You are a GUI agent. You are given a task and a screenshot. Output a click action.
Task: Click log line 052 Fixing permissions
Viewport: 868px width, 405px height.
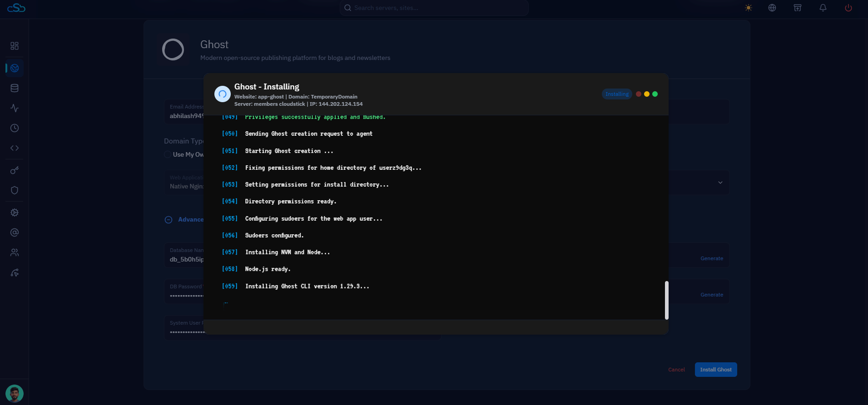coord(322,168)
